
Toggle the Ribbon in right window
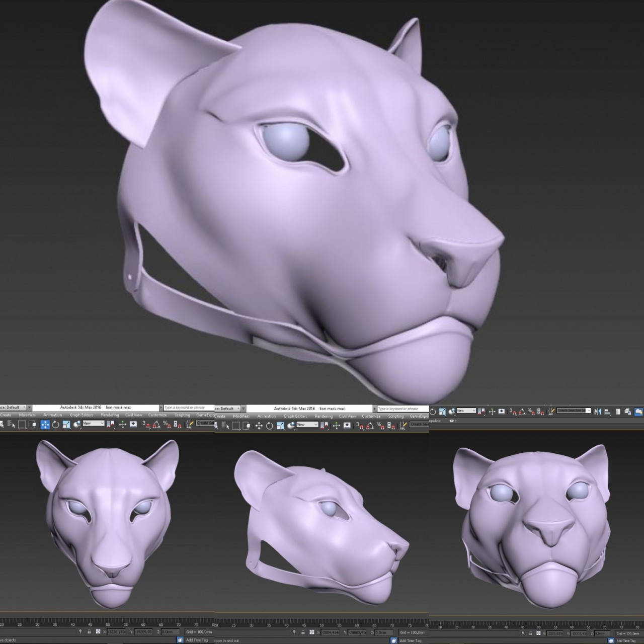point(639,412)
